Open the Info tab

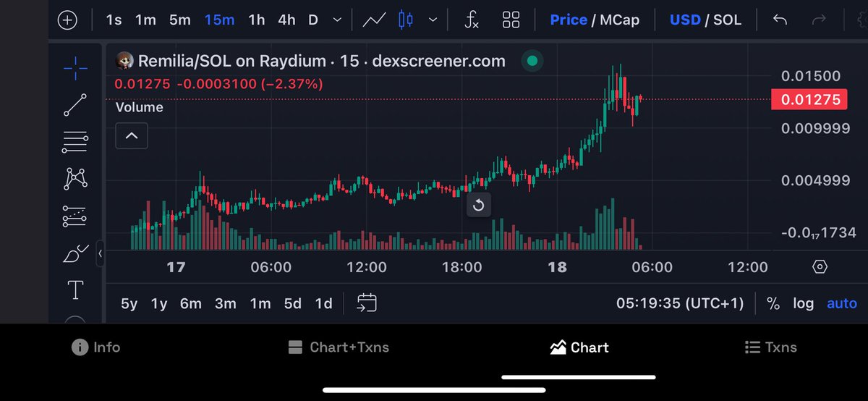[x=96, y=347]
